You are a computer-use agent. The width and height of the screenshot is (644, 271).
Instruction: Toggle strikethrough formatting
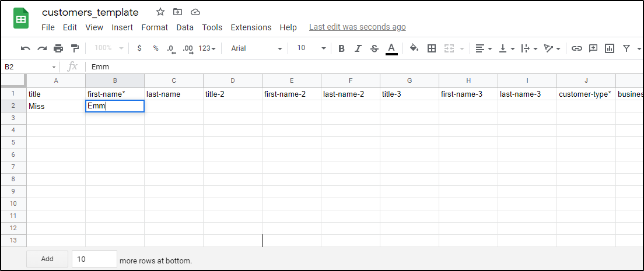tap(374, 48)
